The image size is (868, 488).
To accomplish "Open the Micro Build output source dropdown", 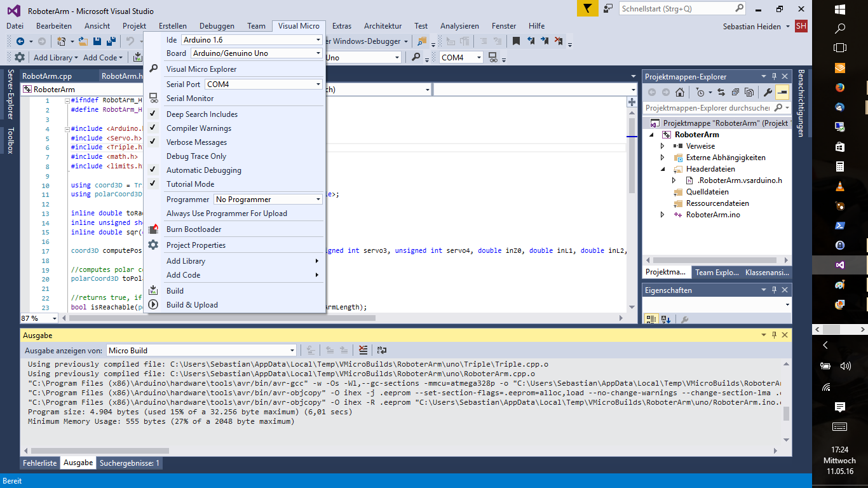I will (x=201, y=350).
